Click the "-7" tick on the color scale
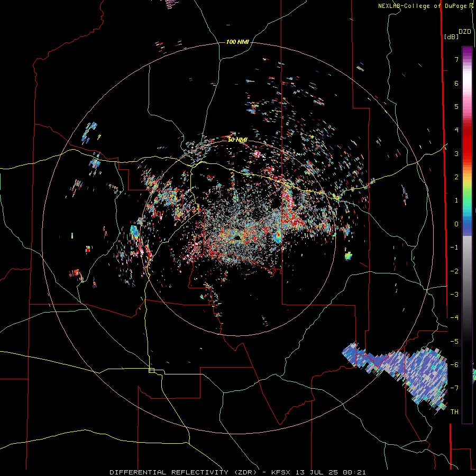This screenshot has width=476, height=476. coord(454,388)
